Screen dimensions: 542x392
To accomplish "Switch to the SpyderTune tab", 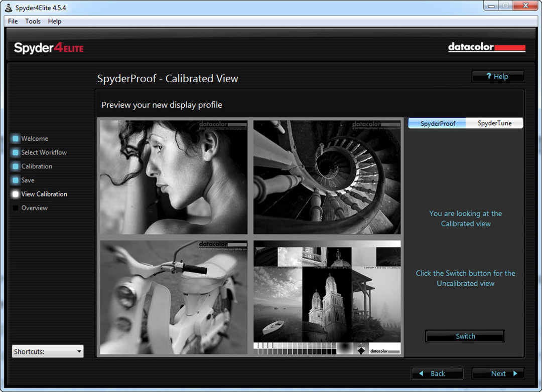I will (494, 123).
